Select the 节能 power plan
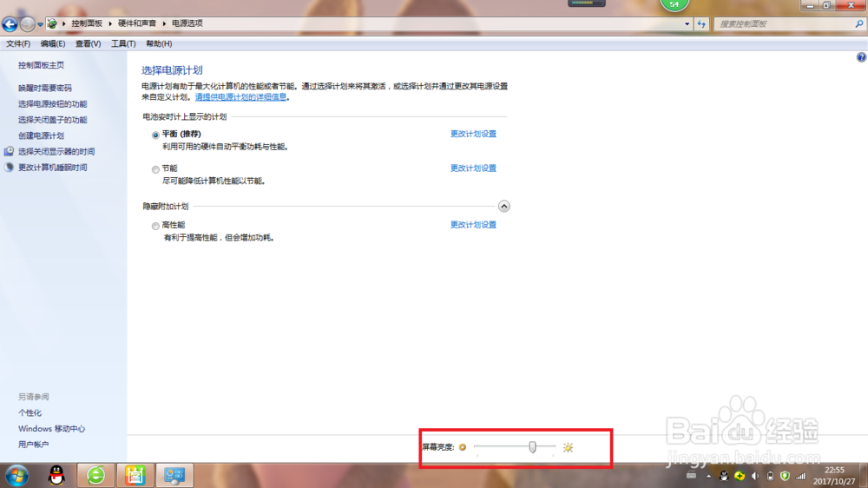This screenshot has width=868, height=488. coord(155,169)
